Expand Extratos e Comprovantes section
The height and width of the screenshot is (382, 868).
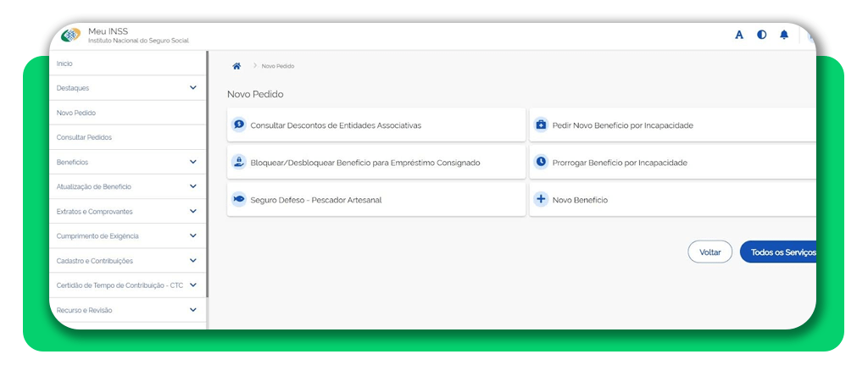[193, 211]
